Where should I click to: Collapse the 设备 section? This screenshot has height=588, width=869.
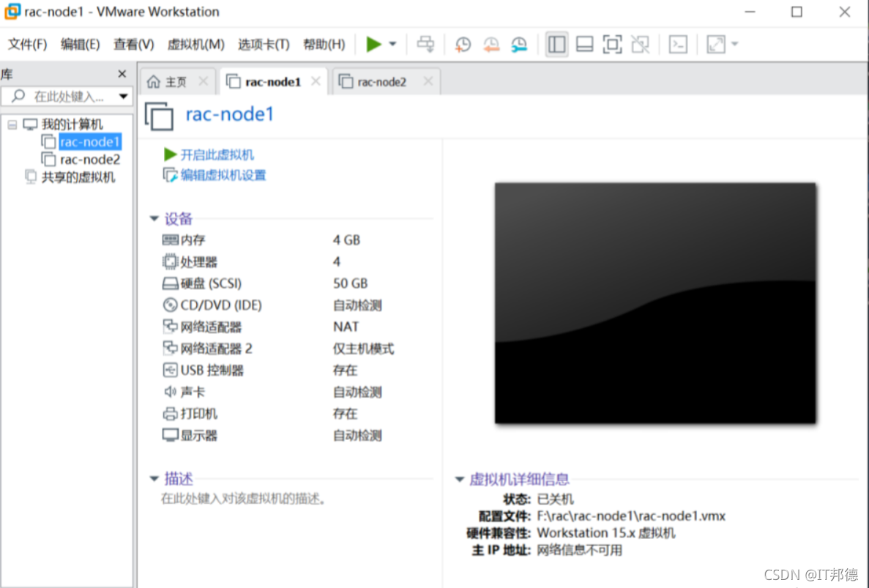[154, 218]
